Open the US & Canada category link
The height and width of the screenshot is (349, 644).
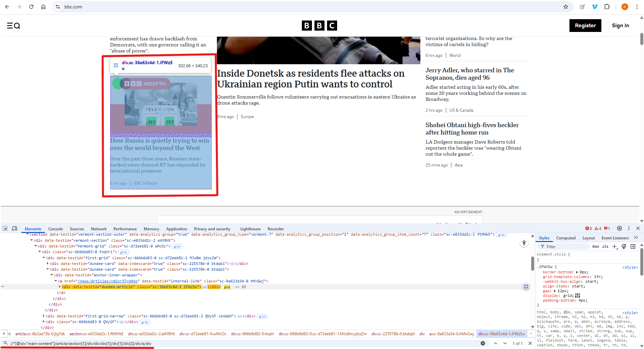pos(461,110)
